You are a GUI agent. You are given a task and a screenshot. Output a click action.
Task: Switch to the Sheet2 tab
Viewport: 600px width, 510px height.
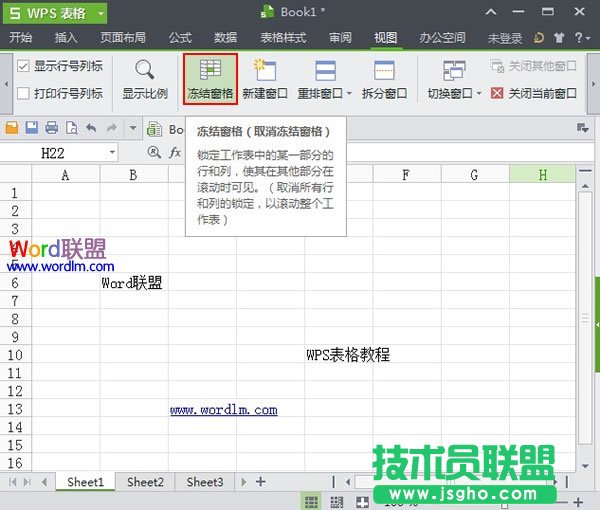[x=145, y=482]
